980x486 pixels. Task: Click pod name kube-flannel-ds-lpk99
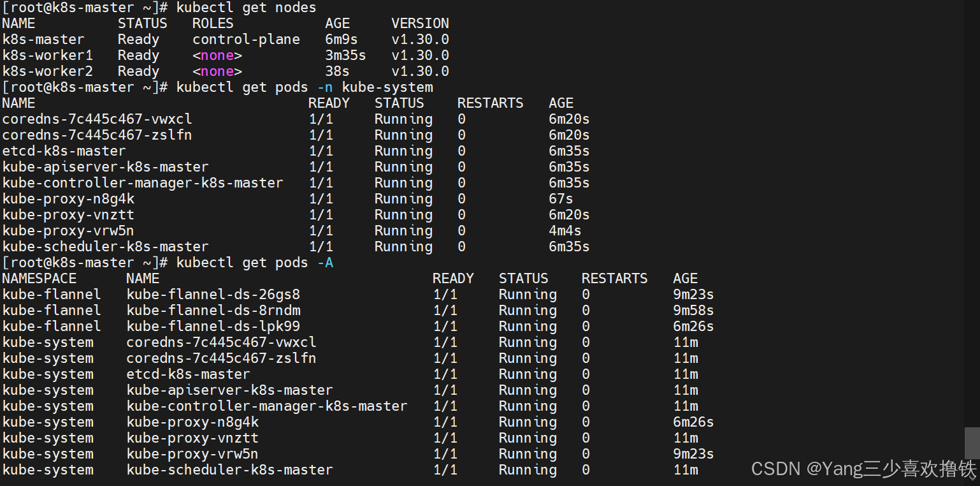(x=213, y=327)
